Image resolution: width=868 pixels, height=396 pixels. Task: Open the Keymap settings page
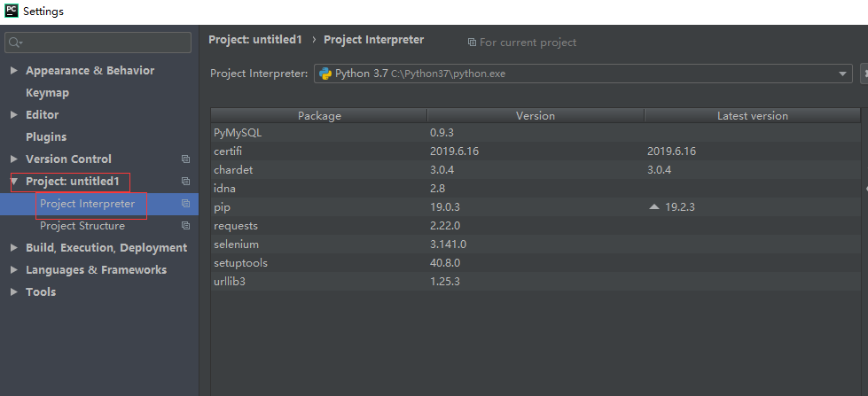(47, 93)
